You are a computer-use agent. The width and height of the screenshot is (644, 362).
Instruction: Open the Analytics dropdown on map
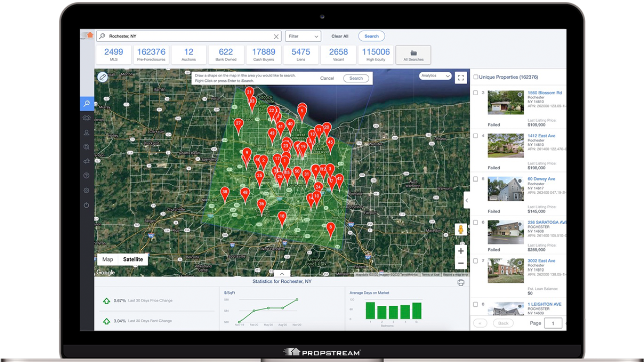pos(435,76)
